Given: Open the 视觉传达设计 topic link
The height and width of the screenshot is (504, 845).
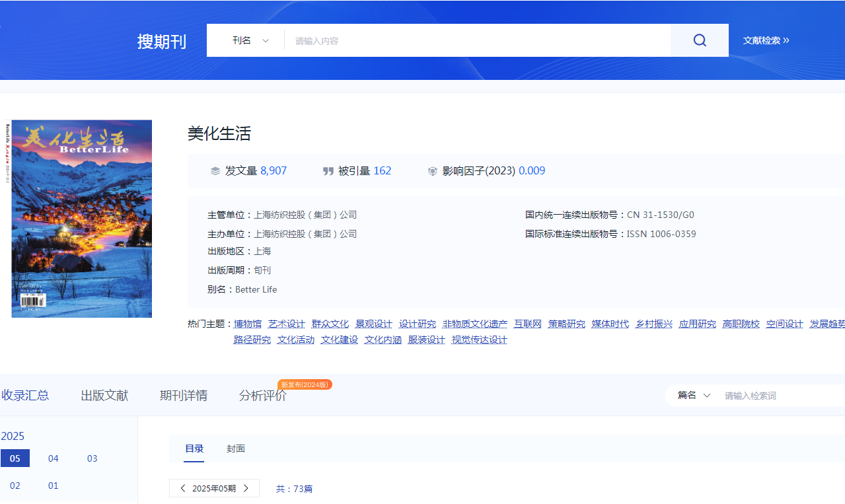Looking at the screenshot, I should click(x=480, y=340).
